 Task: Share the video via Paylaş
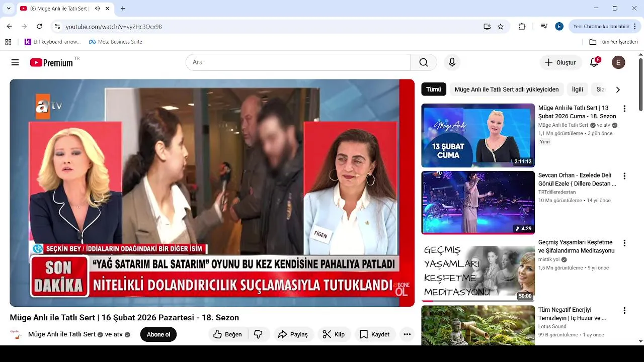click(x=294, y=334)
